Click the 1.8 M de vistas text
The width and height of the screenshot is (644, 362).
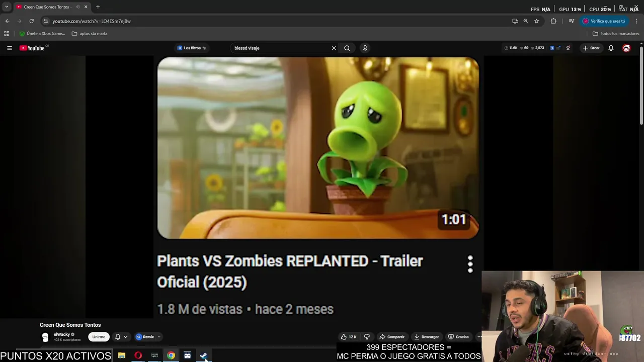coord(200,309)
